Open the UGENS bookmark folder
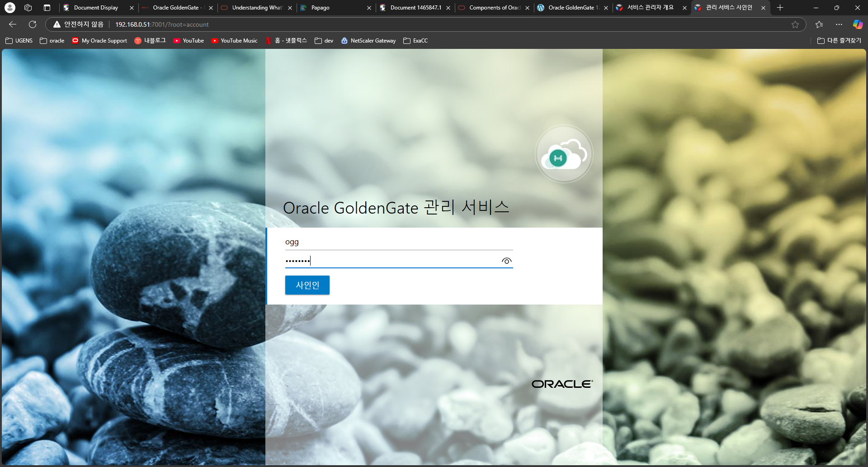Image resolution: width=868 pixels, height=467 pixels. click(19, 41)
